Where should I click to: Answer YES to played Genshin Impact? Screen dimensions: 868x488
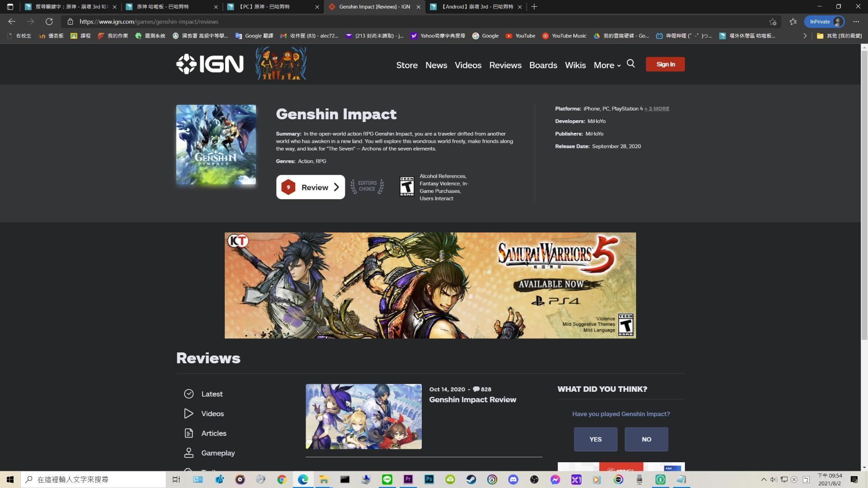(x=595, y=439)
